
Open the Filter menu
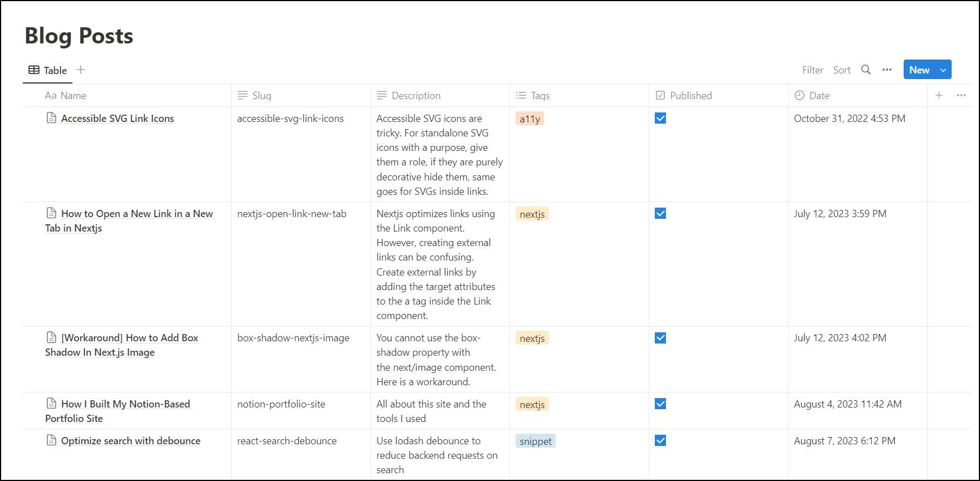pos(812,70)
